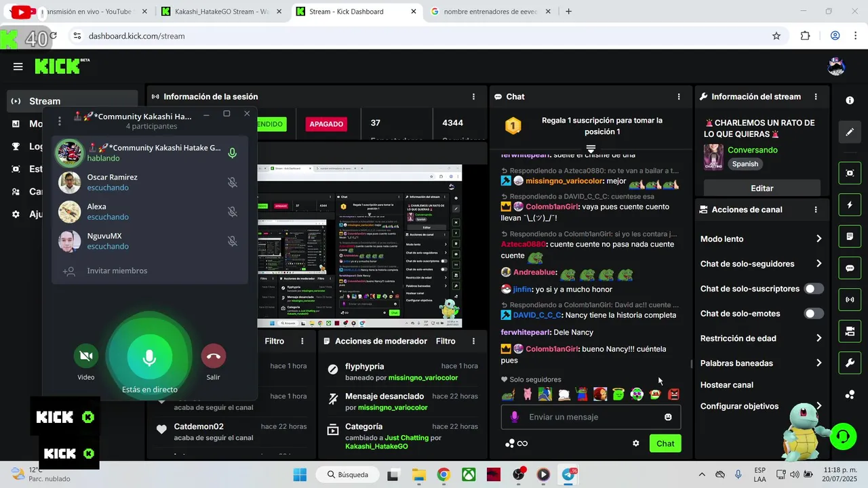Open call window options menu
The image size is (868, 488).
point(60,121)
